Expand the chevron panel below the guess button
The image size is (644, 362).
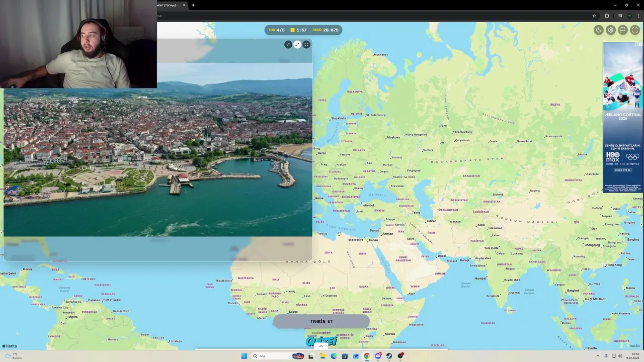point(321,346)
